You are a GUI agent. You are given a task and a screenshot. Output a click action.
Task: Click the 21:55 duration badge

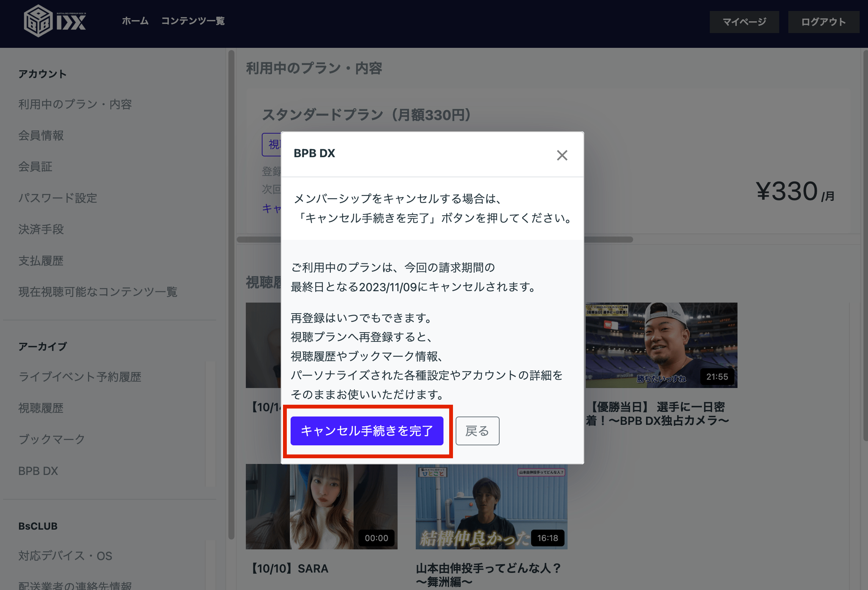(x=717, y=377)
